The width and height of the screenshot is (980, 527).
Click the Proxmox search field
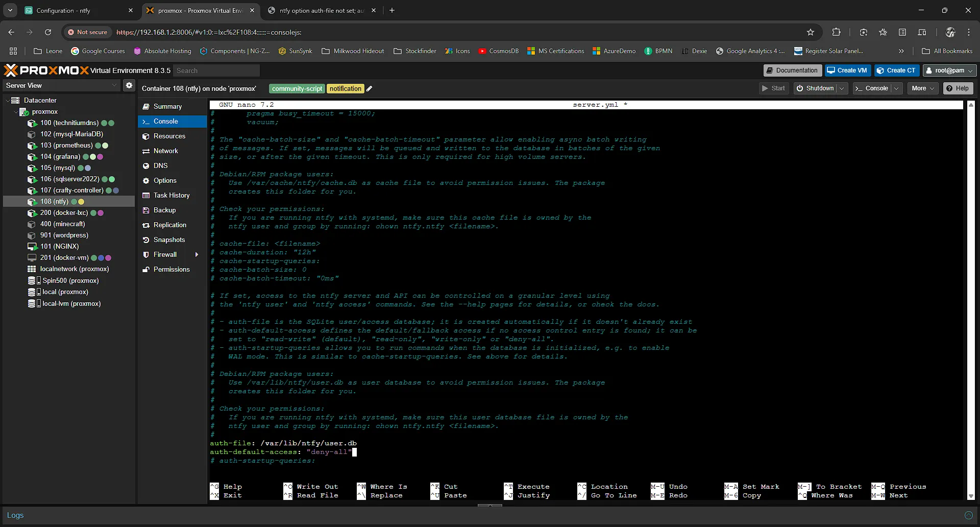216,70
